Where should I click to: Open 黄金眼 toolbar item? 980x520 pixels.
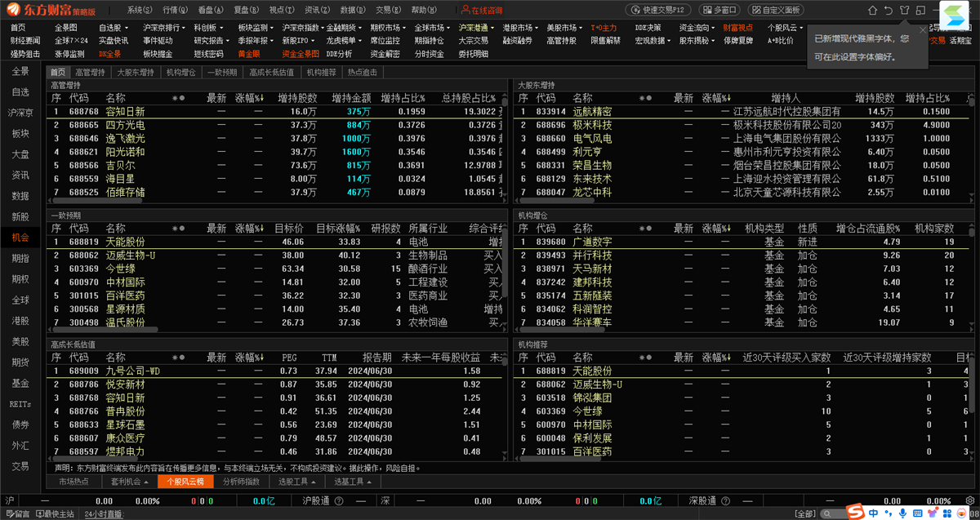[249, 53]
